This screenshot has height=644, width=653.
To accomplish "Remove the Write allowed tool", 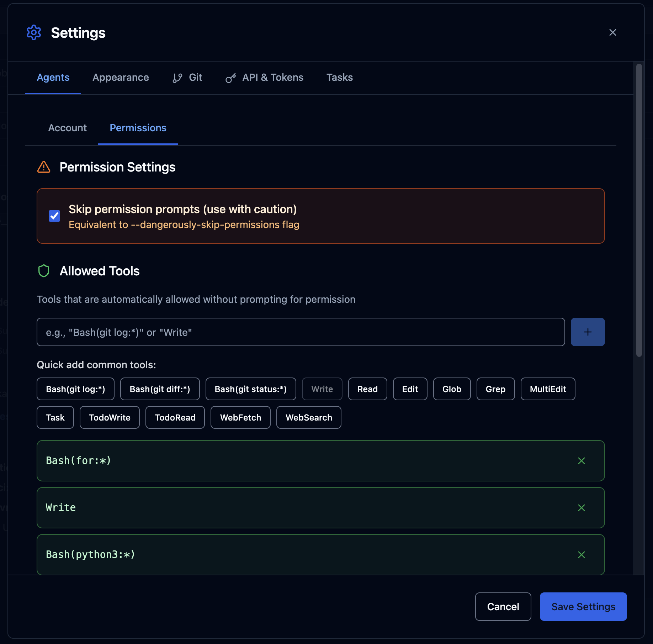I will point(582,508).
